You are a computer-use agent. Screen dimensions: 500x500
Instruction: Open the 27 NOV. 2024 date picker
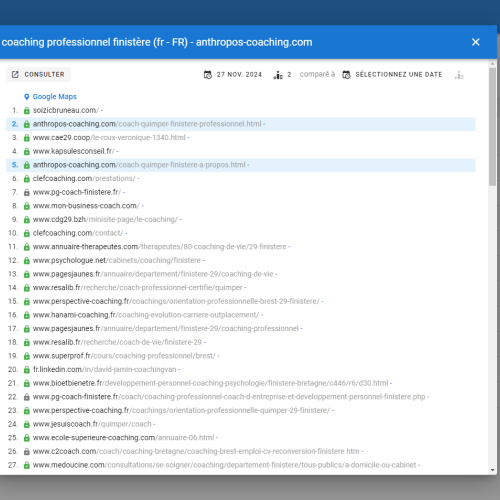pos(233,74)
